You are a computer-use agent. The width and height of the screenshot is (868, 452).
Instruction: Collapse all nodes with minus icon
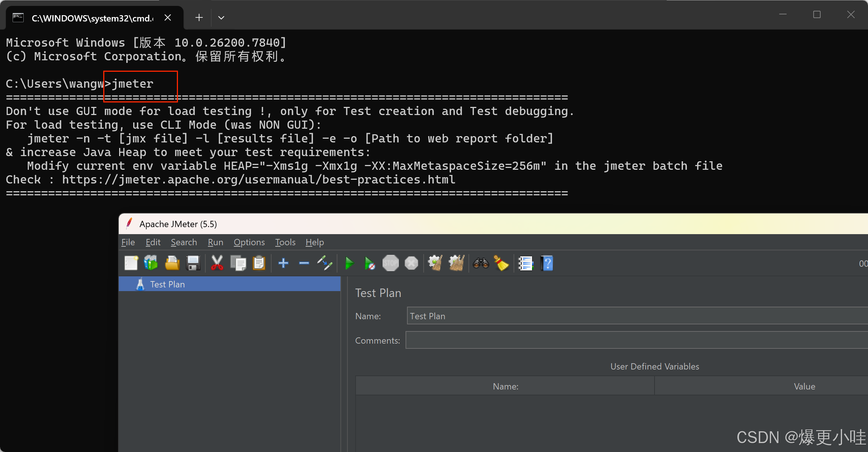[304, 263]
